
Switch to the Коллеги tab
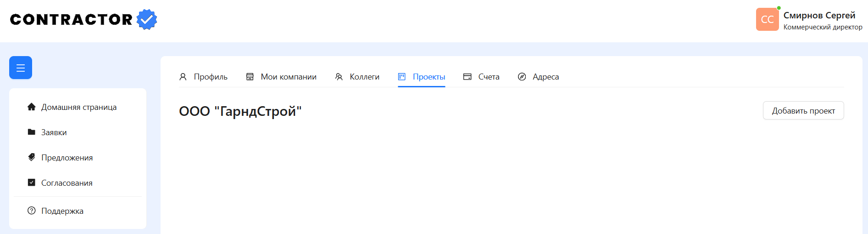[x=357, y=77]
